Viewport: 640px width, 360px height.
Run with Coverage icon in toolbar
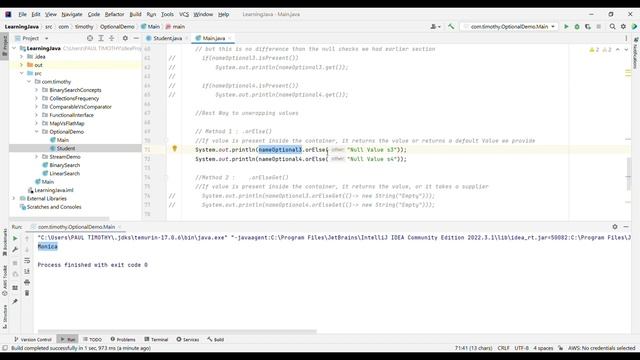(x=588, y=27)
